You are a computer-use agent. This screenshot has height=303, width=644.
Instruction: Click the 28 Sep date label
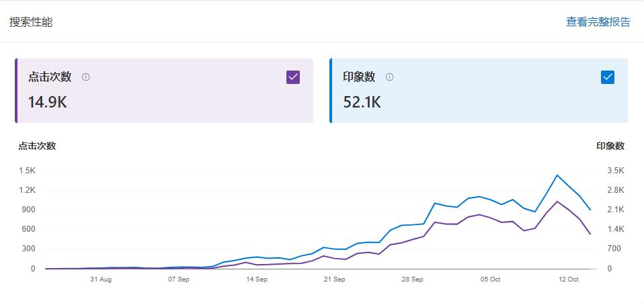(x=412, y=279)
